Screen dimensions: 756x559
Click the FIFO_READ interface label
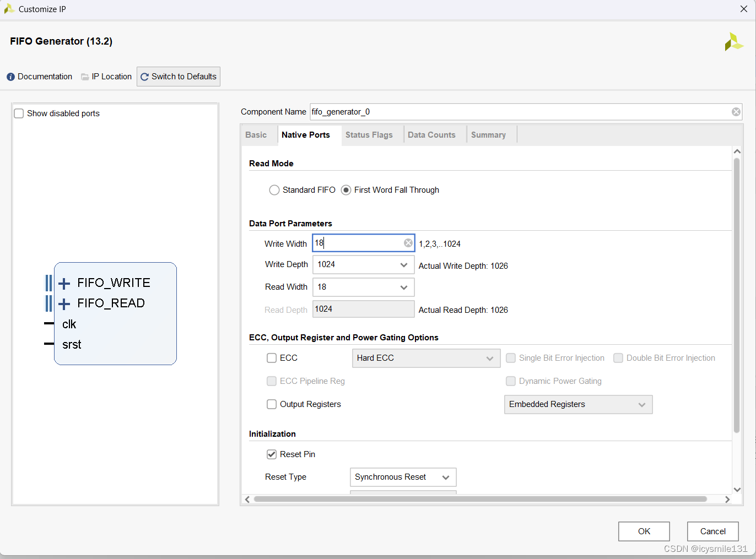click(111, 303)
